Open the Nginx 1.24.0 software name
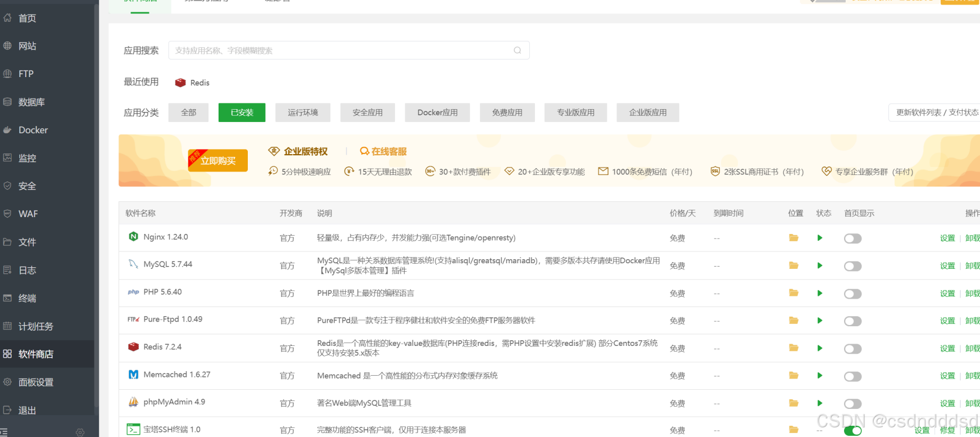This screenshot has height=437, width=980. tap(165, 237)
